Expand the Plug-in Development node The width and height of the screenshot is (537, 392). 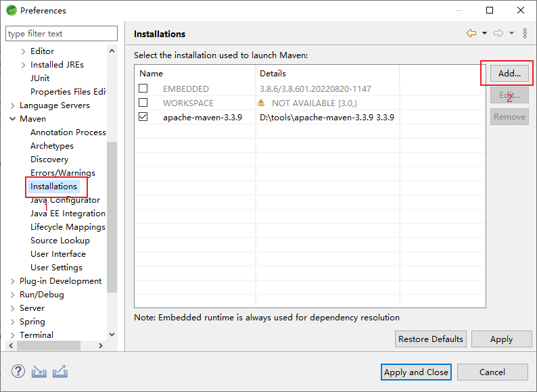(13, 281)
